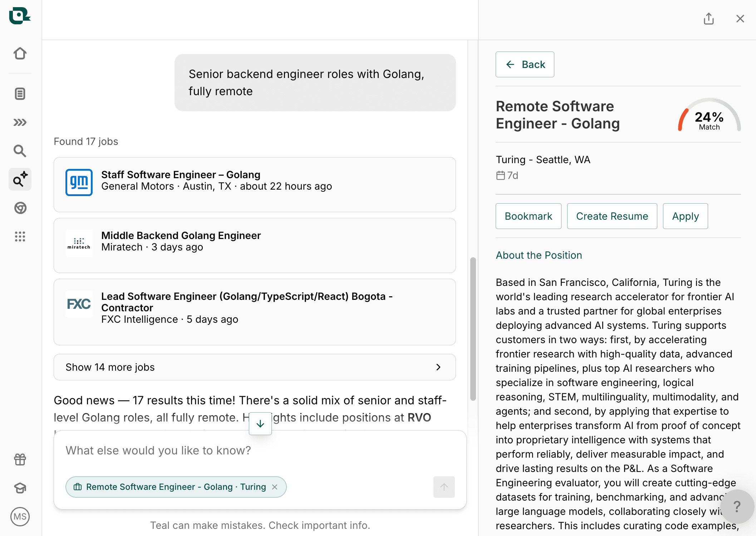Go to the Home sidebar icon
Viewport: 756px width, 536px height.
[20, 54]
